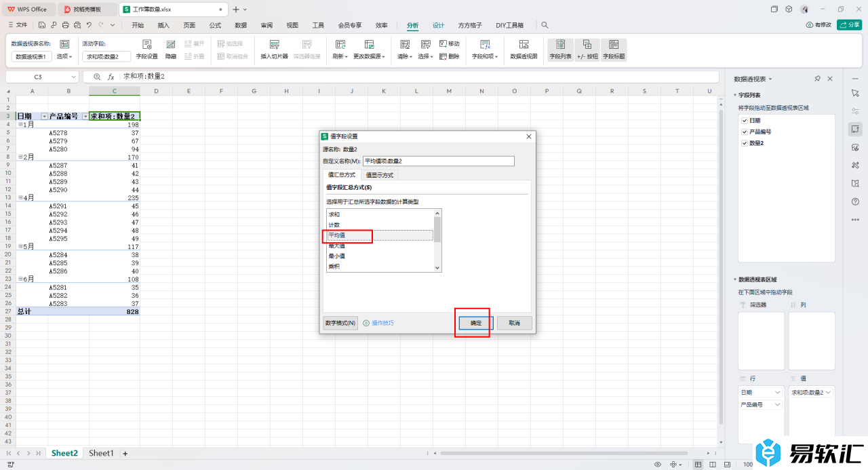This screenshot has height=470, width=868.
Task: Toggle the 字段标题 field headers button
Action: pos(614,50)
